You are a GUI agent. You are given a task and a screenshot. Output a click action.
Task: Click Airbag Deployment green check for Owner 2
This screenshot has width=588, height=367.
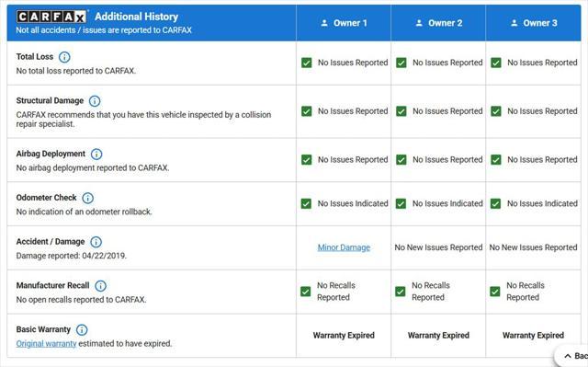tap(401, 159)
